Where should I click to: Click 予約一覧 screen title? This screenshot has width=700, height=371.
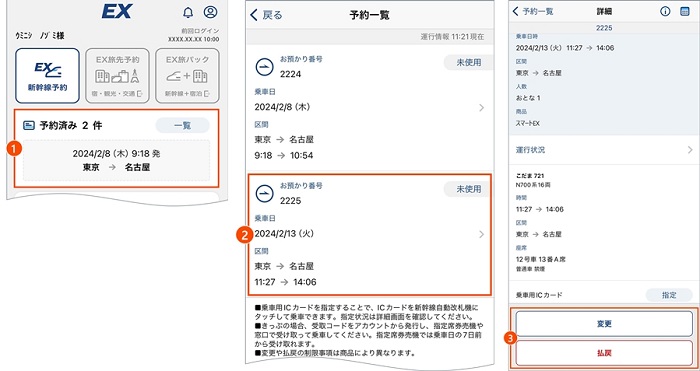[x=369, y=16]
